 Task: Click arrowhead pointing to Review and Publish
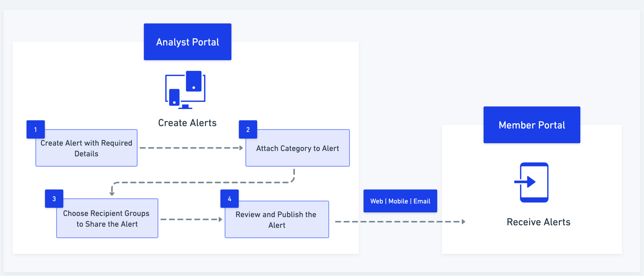[220, 219]
